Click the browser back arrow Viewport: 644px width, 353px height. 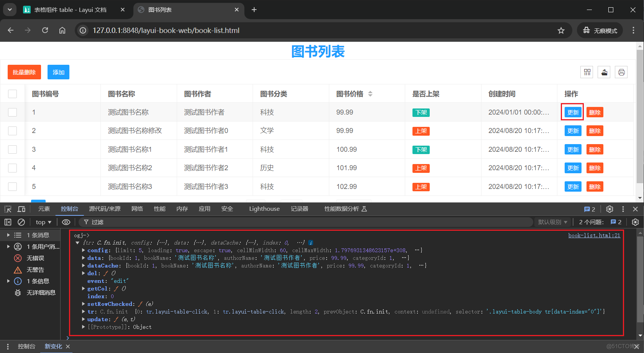(x=11, y=30)
